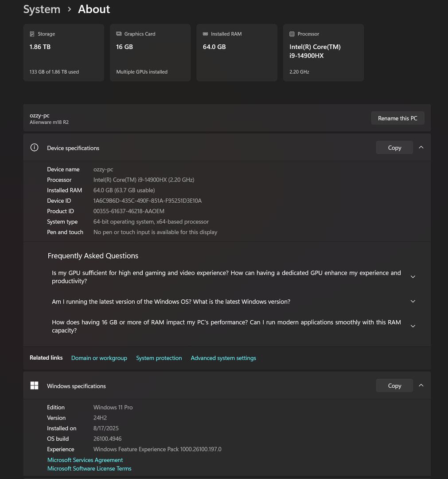448x479 pixels.
Task: Open the Processor i9-14900HX card
Action: pos(323,52)
